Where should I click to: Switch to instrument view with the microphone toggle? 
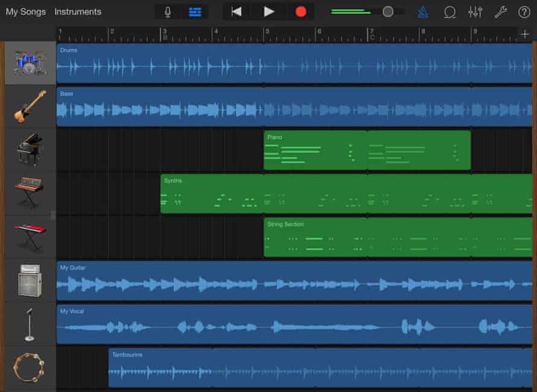[x=168, y=11]
